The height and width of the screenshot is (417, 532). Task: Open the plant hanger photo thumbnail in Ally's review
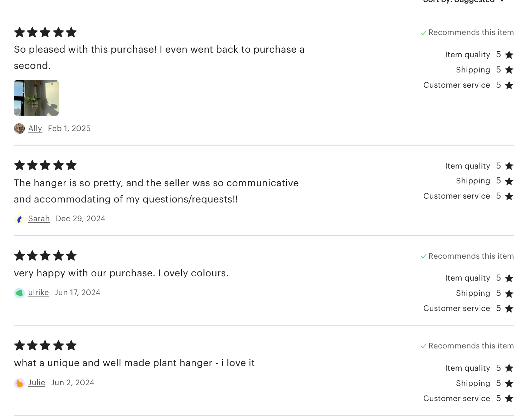tap(36, 98)
